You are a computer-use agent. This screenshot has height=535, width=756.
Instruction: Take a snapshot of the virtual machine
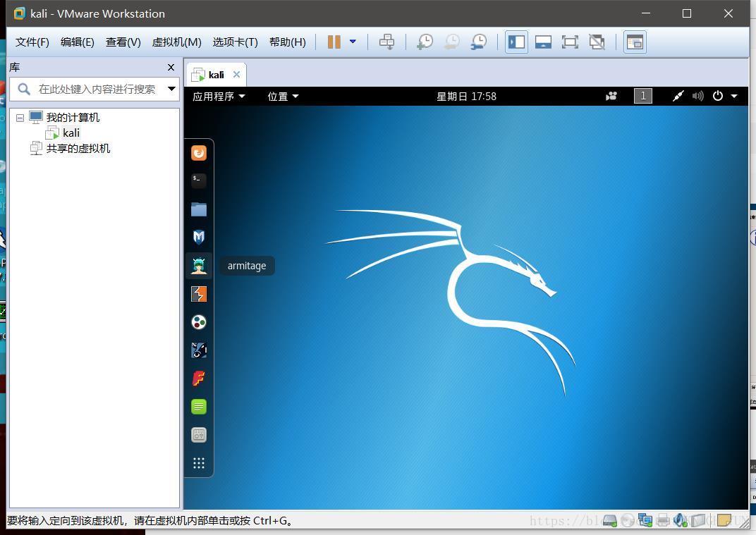point(425,42)
